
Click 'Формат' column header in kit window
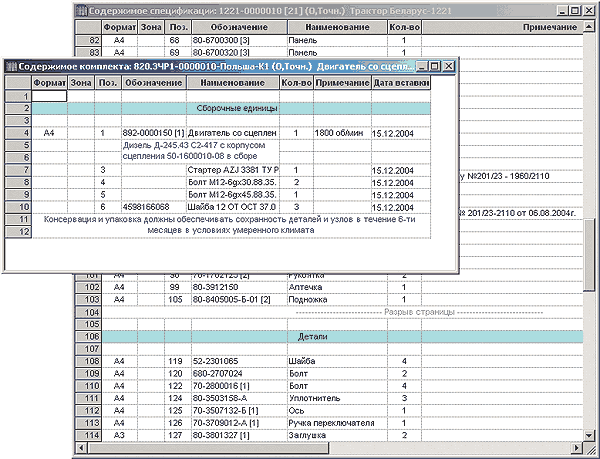(x=49, y=83)
